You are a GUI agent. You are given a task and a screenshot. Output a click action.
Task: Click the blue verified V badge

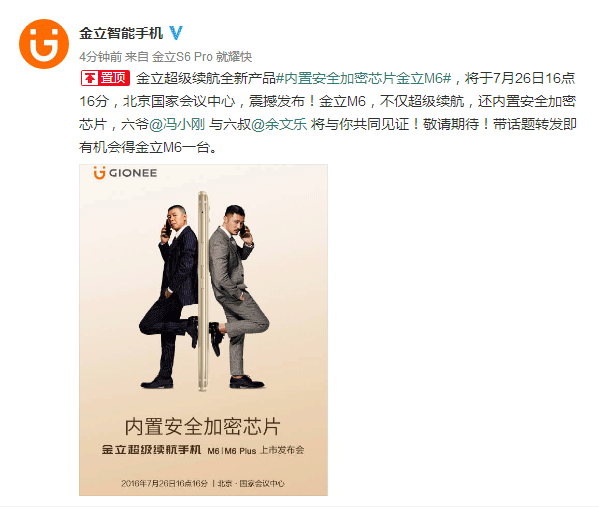[176, 33]
